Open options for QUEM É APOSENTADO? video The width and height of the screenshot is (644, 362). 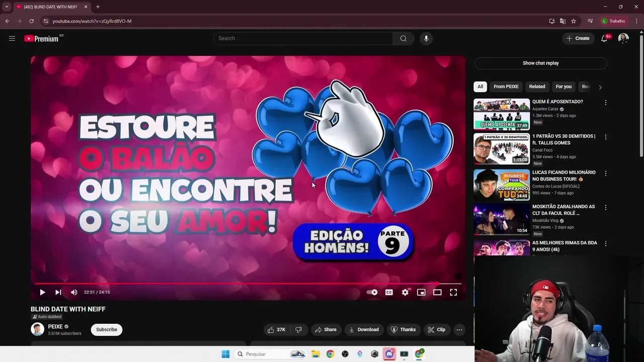605,103
